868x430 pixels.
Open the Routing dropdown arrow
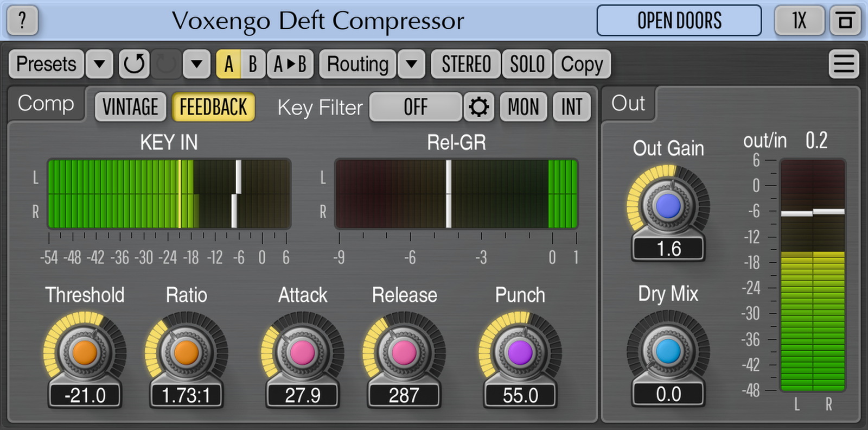411,64
